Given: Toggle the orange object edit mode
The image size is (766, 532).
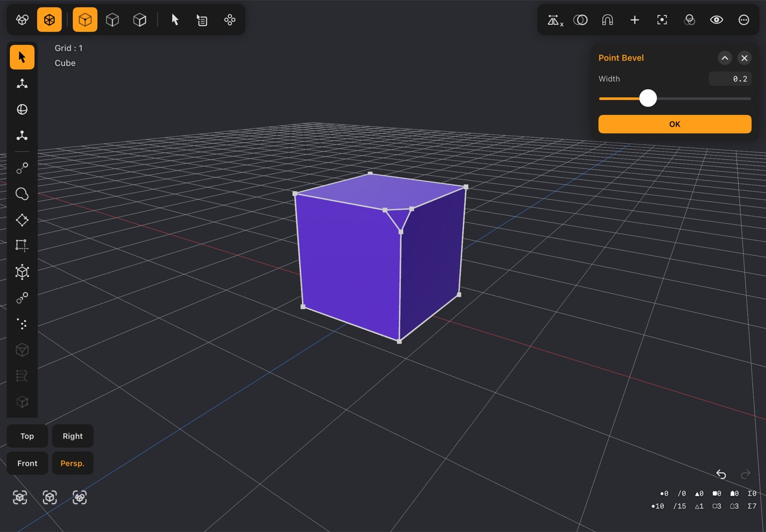Looking at the screenshot, I should [x=49, y=20].
